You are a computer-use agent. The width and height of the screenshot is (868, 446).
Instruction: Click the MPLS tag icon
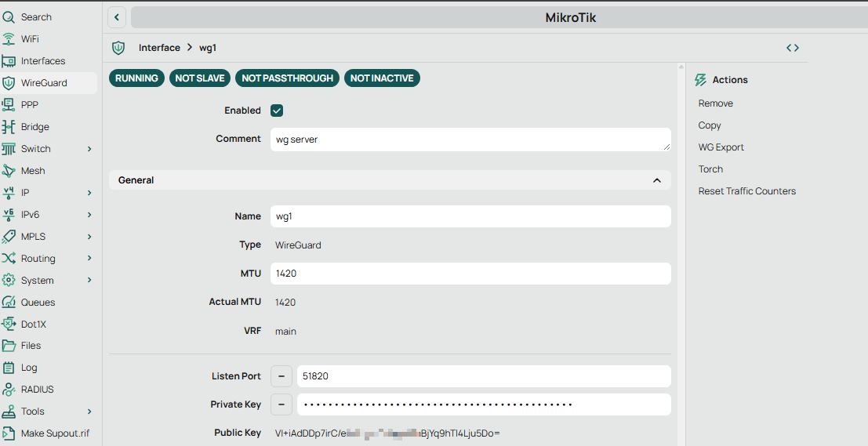[9, 236]
